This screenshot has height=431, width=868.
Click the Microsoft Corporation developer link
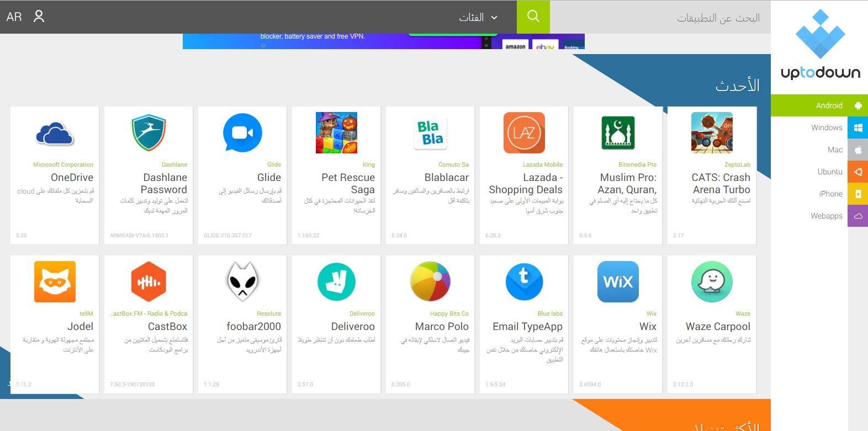(63, 164)
